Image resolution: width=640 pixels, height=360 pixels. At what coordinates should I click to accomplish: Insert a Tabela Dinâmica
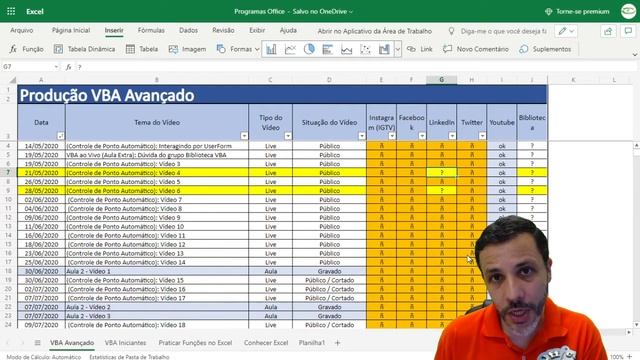tap(85, 49)
